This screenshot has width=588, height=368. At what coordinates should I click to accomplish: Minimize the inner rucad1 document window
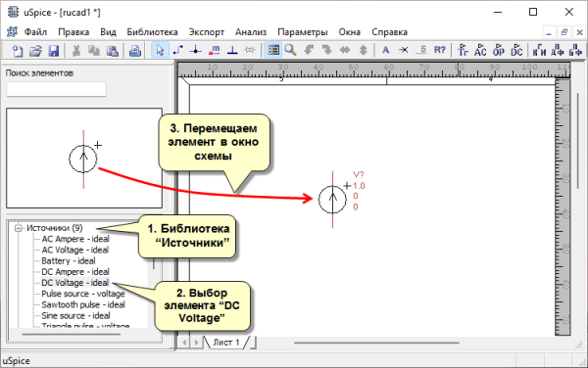coord(549,32)
